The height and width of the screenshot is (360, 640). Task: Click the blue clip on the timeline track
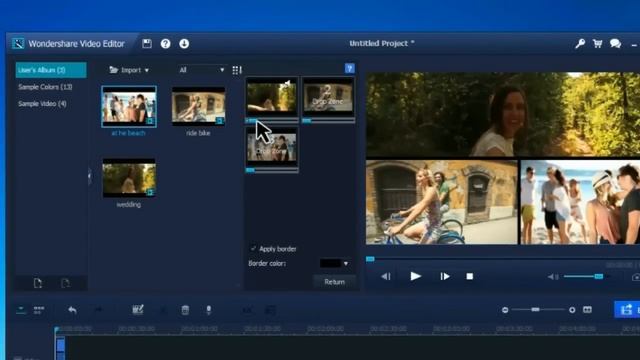tap(60, 345)
